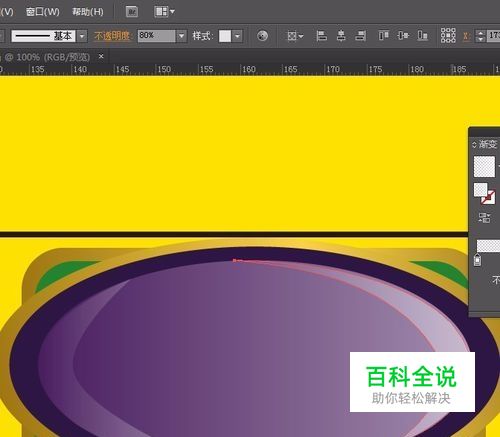This screenshot has width=500, height=437.
Task: Expand the opacity value dropdown arrow
Action: click(x=181, y=36)
